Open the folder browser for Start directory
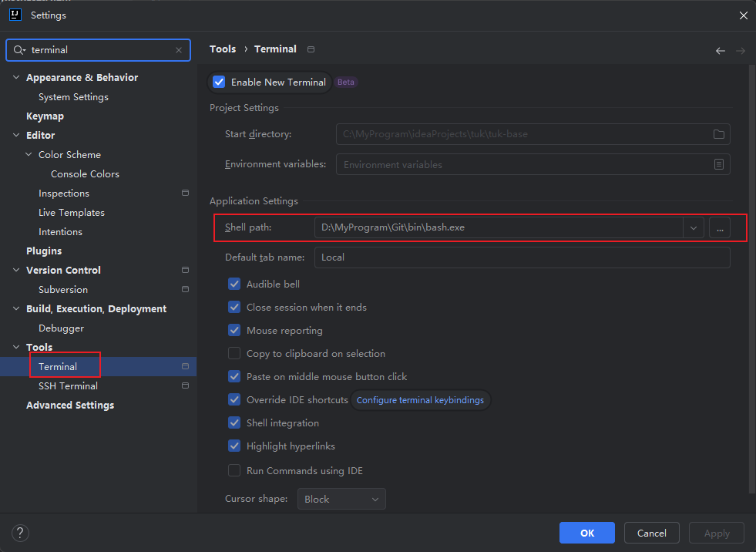The width and height of the screenshot is (756, 552). coord(718,134)
